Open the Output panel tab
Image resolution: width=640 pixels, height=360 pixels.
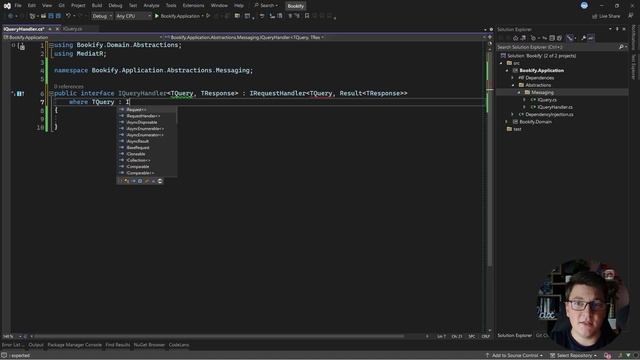tap(36, 345)
